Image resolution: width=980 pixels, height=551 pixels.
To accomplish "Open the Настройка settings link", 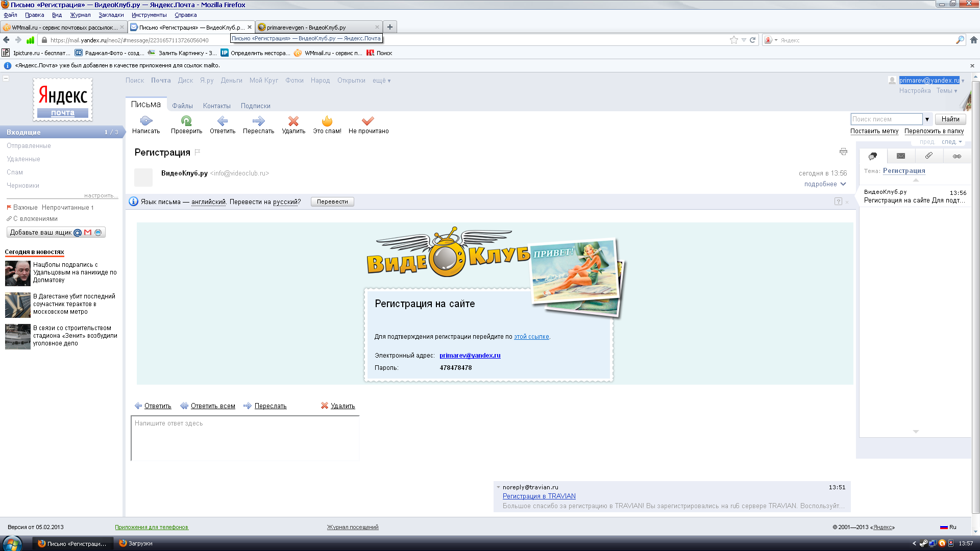I will (x=915, y=91).
